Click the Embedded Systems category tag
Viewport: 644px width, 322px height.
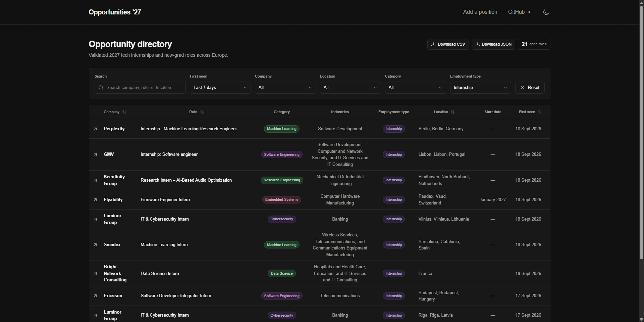pos(282,200)
